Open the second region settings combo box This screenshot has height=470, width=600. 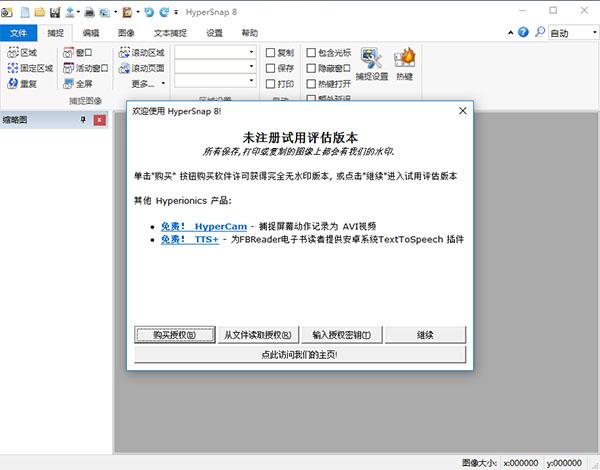click(x=215, y=67)
